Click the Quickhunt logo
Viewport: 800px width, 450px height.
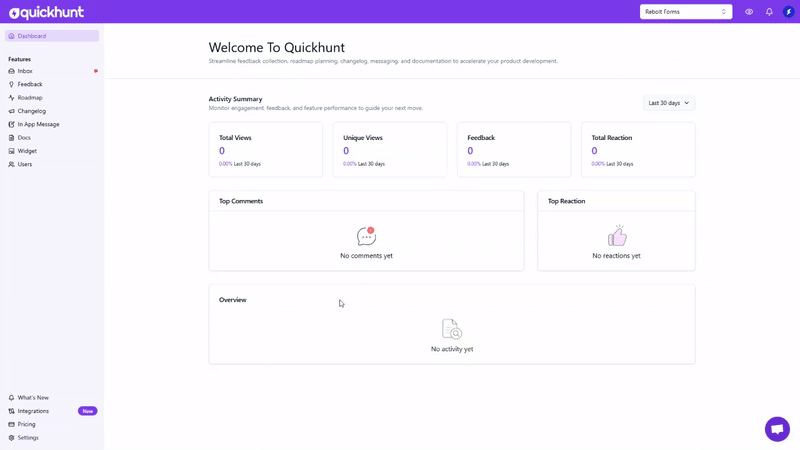point(46,12)
